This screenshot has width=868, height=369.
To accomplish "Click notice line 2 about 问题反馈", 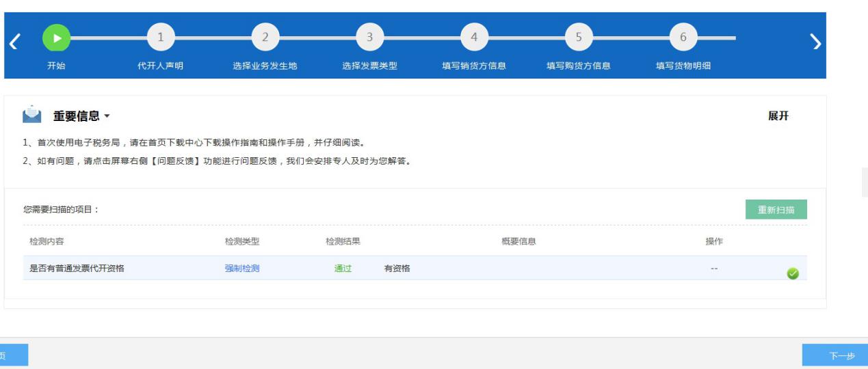I will 217,163.
